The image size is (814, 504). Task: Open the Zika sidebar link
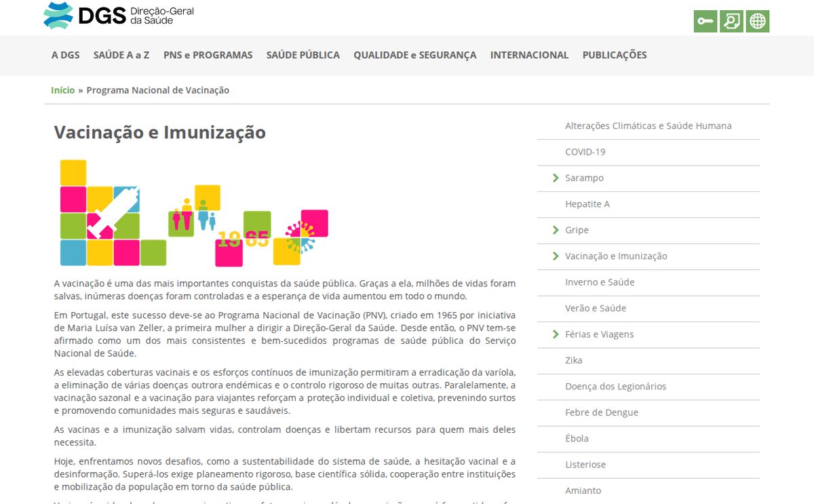coord(574,360)
